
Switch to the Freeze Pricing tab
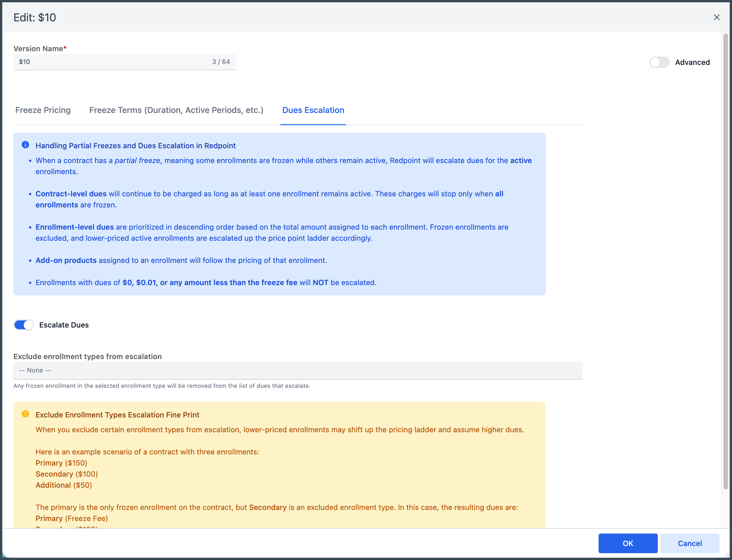43,110
